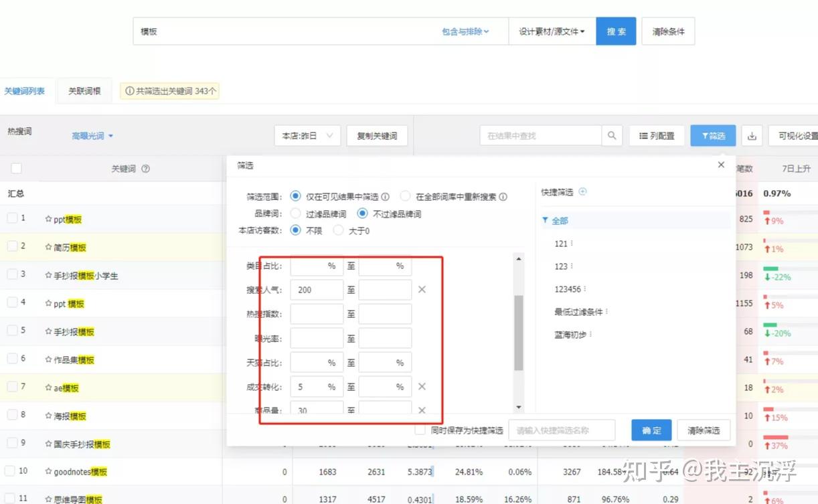The width and height of the screenshot is (818, 504).
Task: Select the 蓝海初步 quick filter
Action: coord(570,335)
